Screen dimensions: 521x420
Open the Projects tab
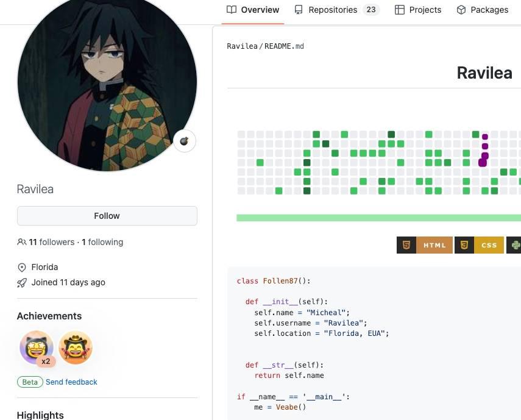tap(418, 10)
